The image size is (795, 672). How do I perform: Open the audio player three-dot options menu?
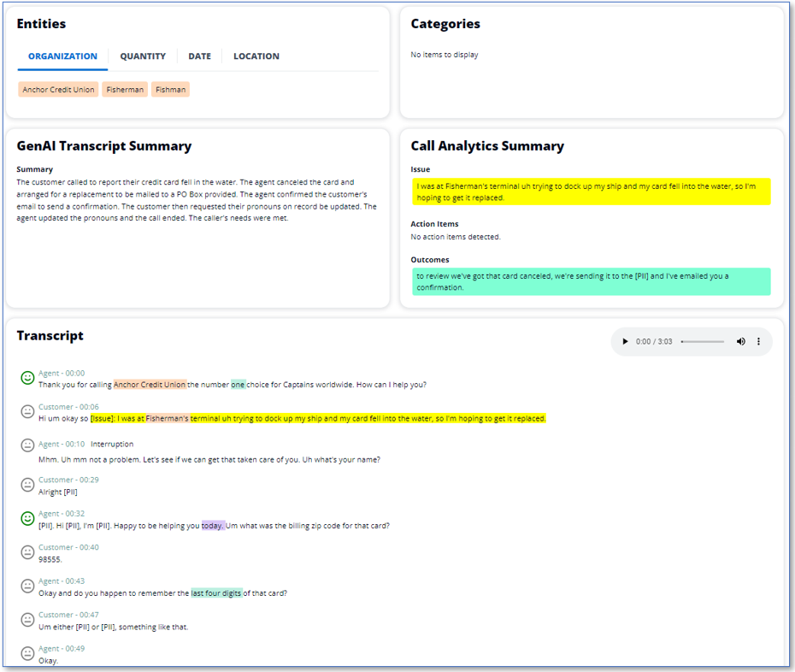click(x=758, y=341)
